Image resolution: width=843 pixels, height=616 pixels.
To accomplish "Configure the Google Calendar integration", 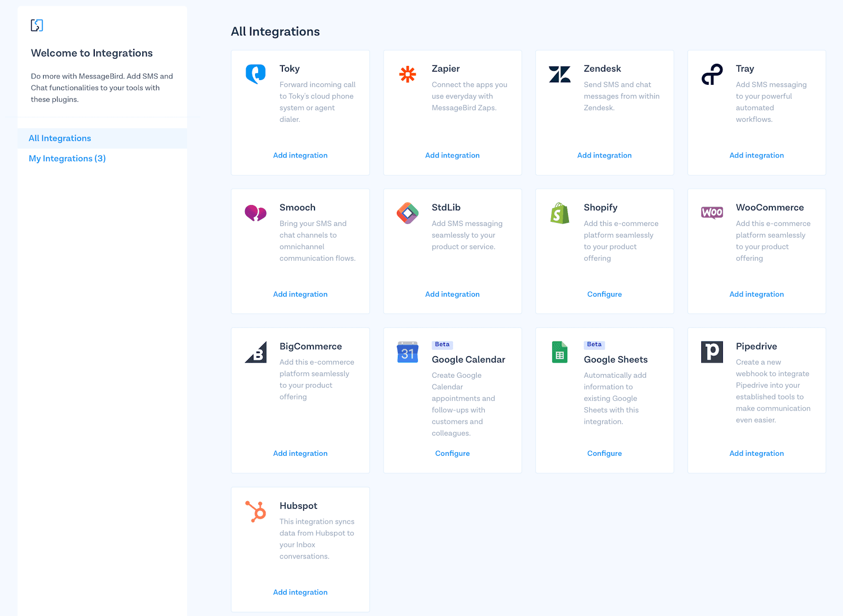I will (x=453, y=454).
